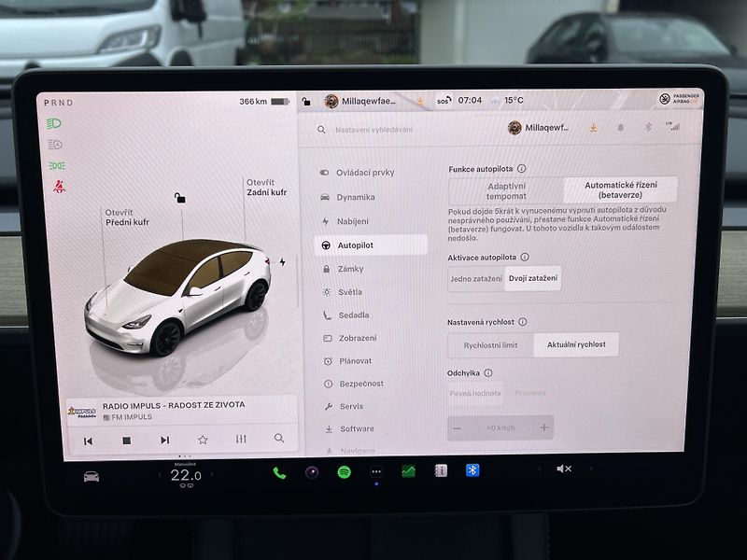Tap the bell notification icon
The height and width of the screenshot is (560, 747).
coord(621,128)
